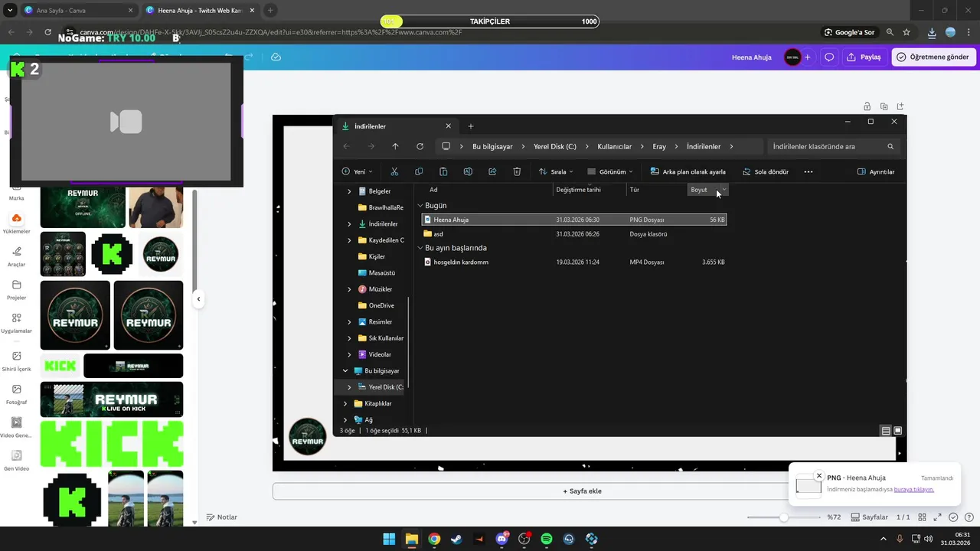Open the three-dots more options in Explorer
This screenshot has height=551, width=980.
coord(808,171)
